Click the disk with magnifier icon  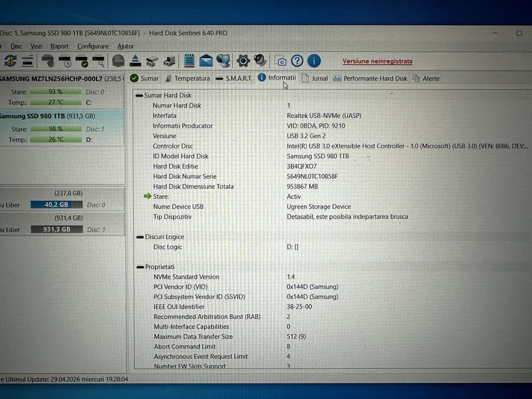click(x=99, y=61)
